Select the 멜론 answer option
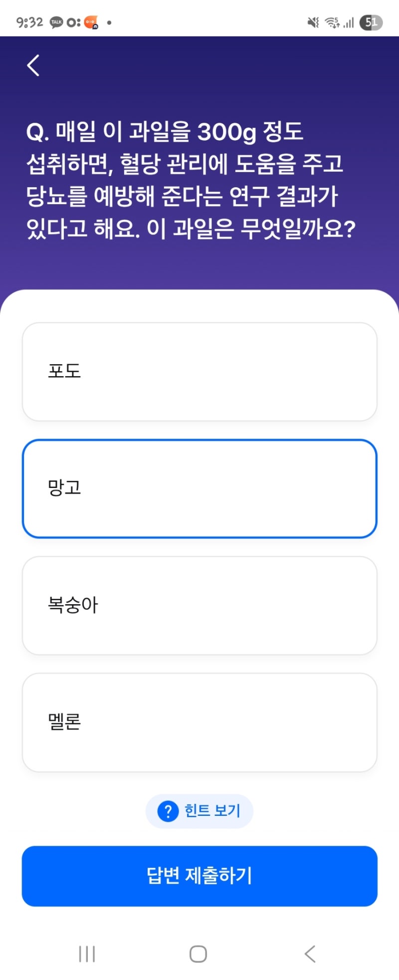This screenshot has height=980, width=399. (x=199, y=723)
